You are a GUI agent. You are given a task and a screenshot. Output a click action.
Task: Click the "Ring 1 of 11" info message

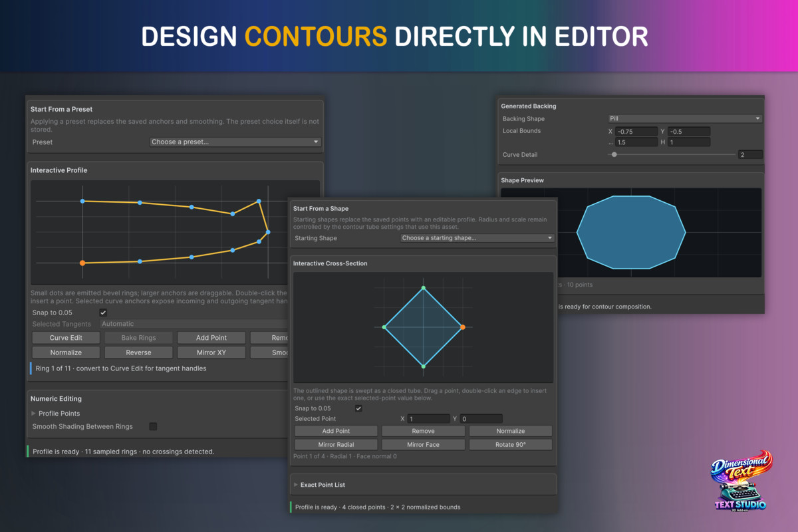pyautogui.click(x=121, y=368)
